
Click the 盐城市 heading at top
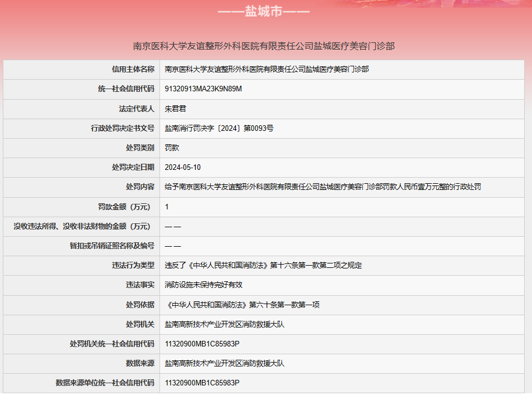264,12
